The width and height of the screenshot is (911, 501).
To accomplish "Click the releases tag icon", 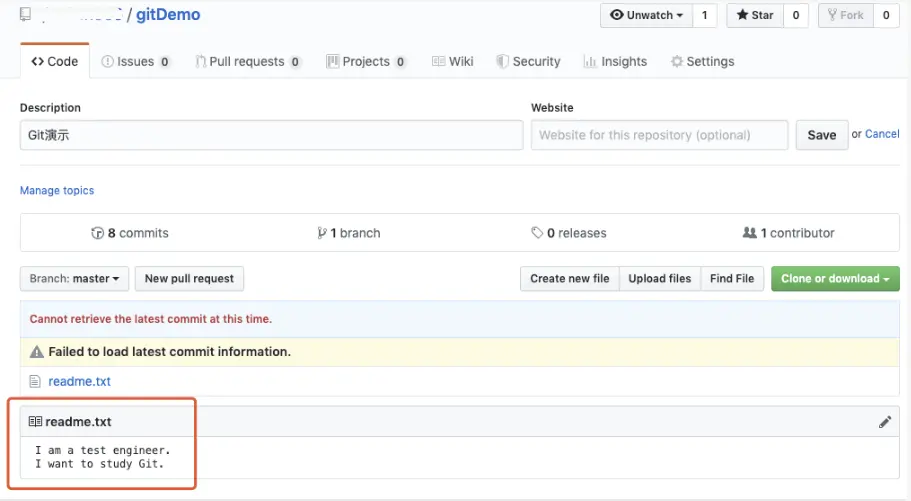I will [537, 233].
